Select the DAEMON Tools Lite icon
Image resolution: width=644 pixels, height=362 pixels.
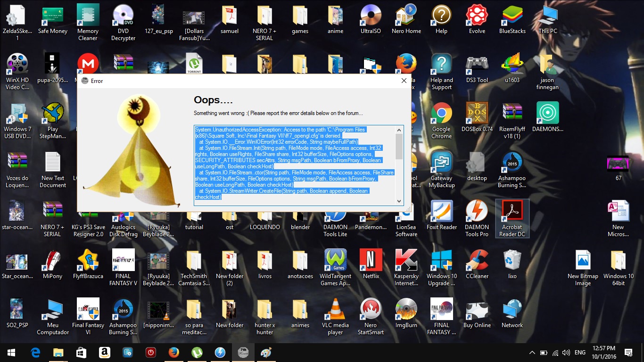coord(336,223)
